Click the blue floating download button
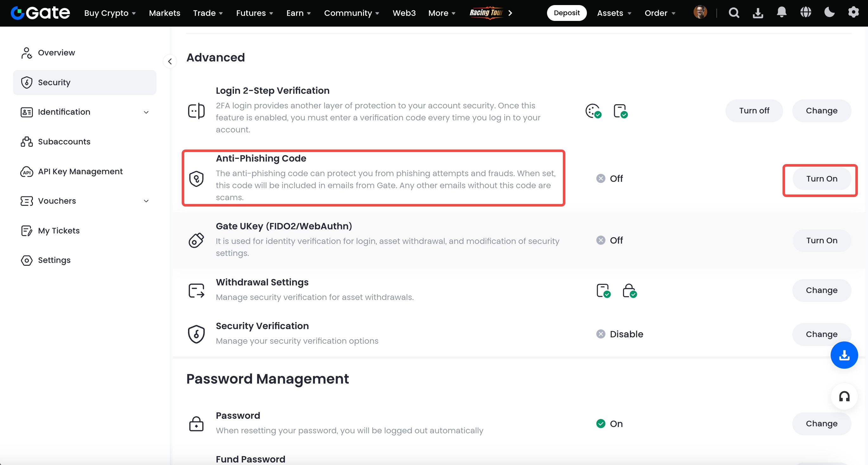This screenshot has width=868, height=465. [844, 355]
